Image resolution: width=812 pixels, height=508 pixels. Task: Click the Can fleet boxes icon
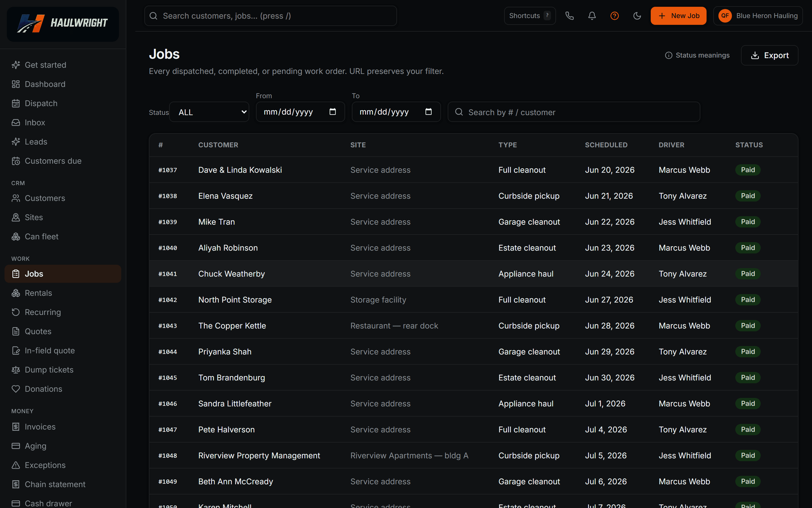point(16,237)
